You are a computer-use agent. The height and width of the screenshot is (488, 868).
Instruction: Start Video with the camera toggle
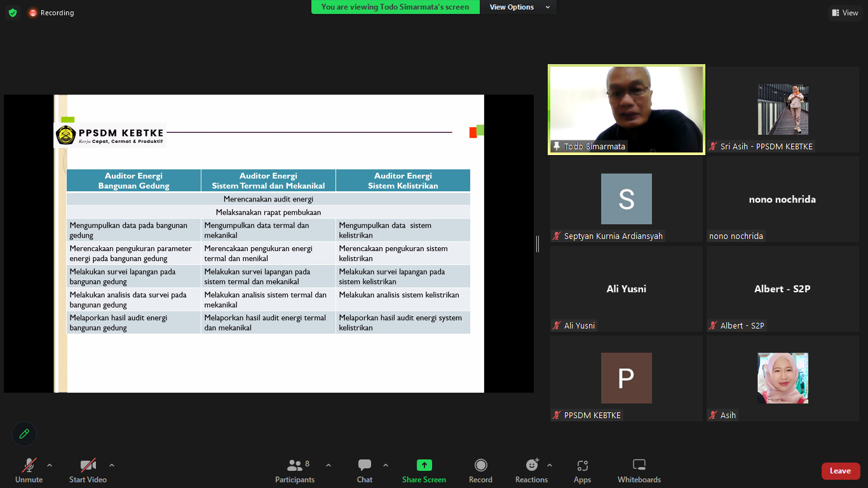point(88,471)
